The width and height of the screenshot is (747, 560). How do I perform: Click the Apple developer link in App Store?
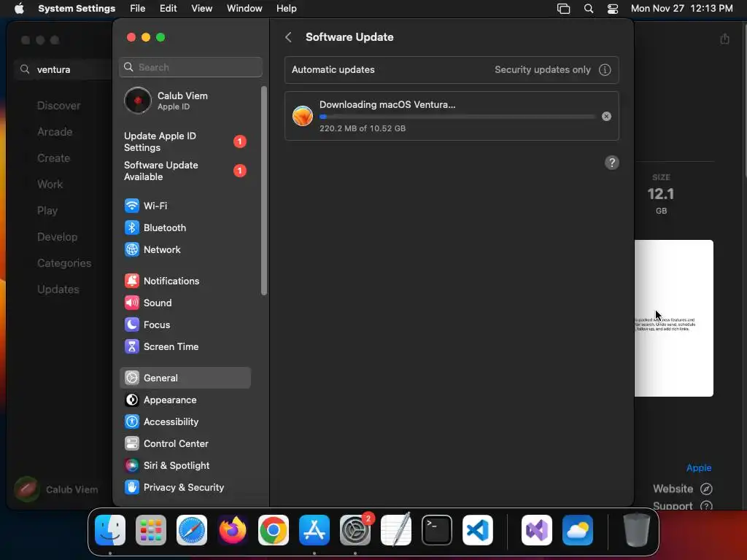pyautogui.click(x=698, y=467)
